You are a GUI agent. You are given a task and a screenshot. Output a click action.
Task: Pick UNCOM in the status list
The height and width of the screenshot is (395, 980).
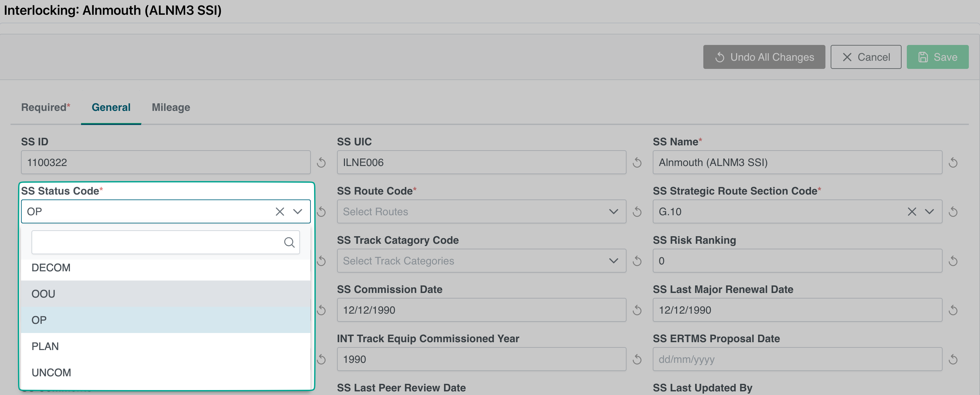coord(51,373)
